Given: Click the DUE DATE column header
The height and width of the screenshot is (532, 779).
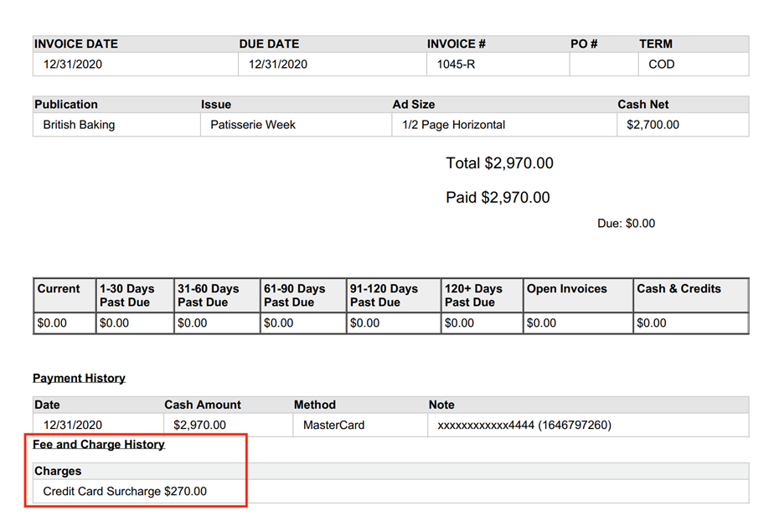Looking at the screenshot, I should (x=269, y=44).
